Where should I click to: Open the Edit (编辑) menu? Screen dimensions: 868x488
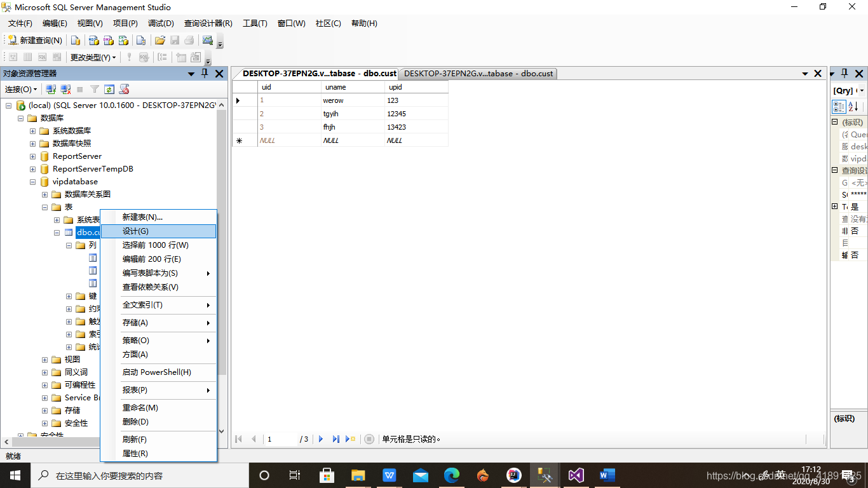point(55,24)
